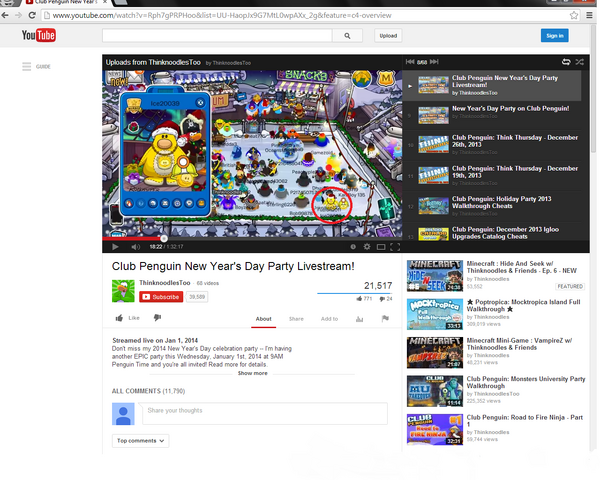The width and height of the screenshot is (600, 480).
Task: Switch to theater mode player size
Action: 381,247
